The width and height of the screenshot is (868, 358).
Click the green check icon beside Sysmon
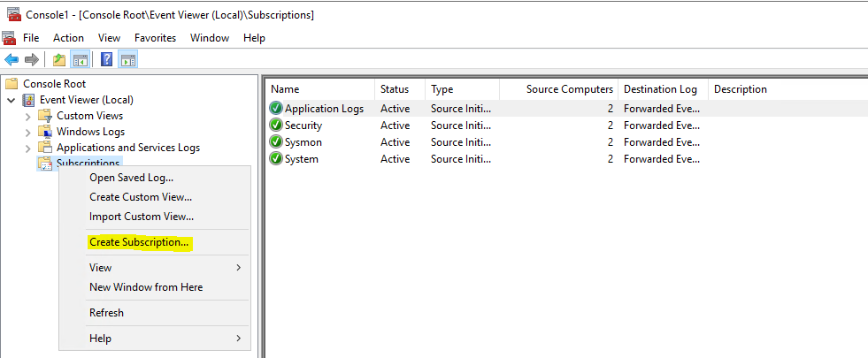[x=276, y=142]
